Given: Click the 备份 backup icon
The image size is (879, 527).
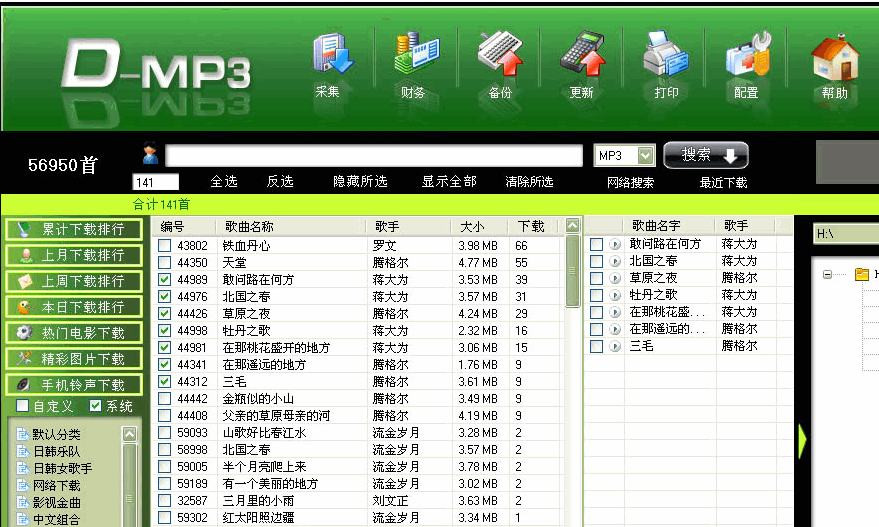Looking at the screenshot, I should point(500,53).
